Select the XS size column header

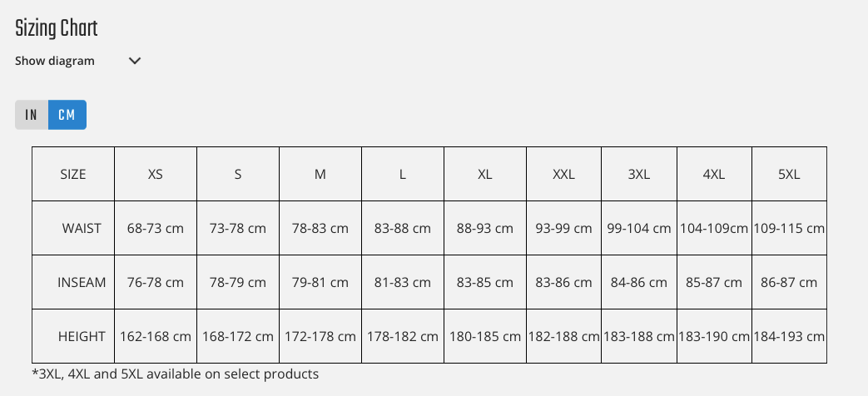pos(156,175)
